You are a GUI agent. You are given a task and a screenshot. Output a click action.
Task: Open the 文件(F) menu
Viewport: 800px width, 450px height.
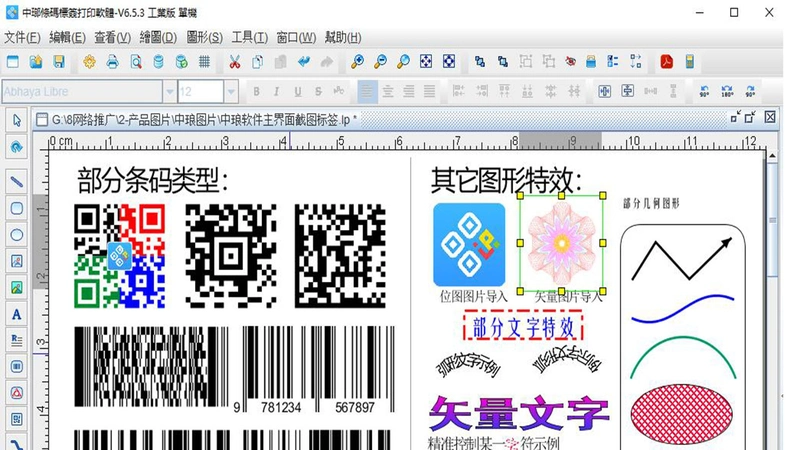coord(22,37)
